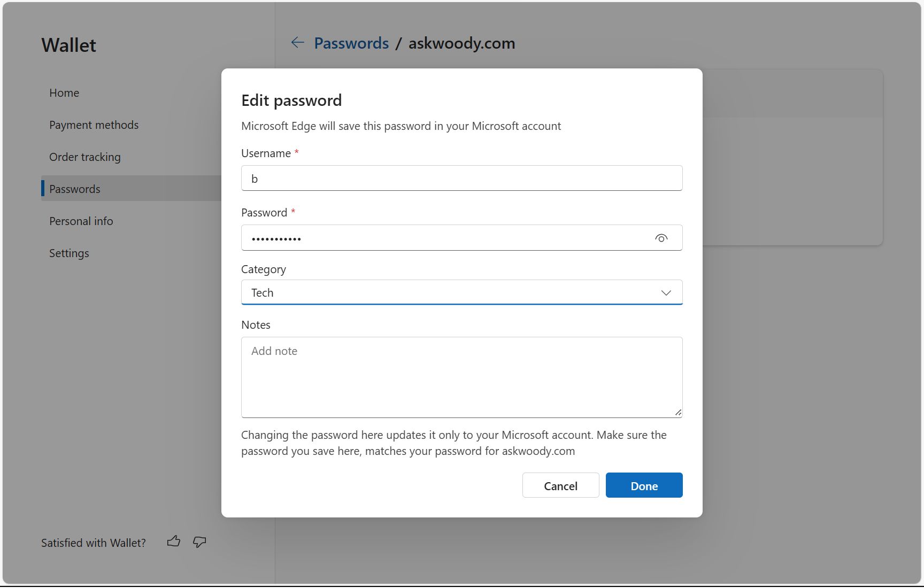Click the Passwords breadcrumb link
Viewport: 924px width, 588px height.
click(351, 43)
